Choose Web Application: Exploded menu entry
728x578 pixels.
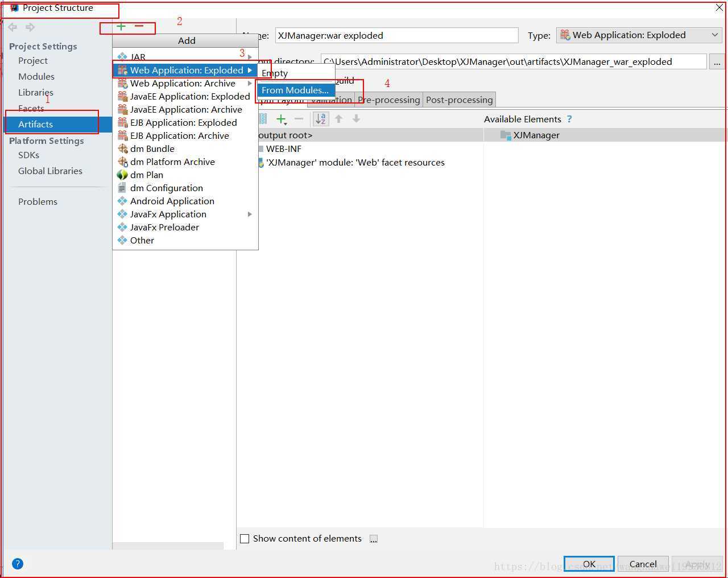tap(185, 70)
